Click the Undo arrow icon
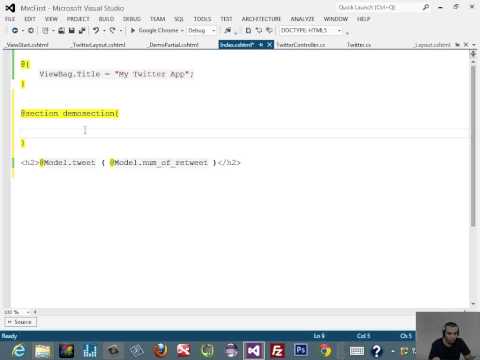This screenshot has width=480, height=360. click(x=96, y=30)
